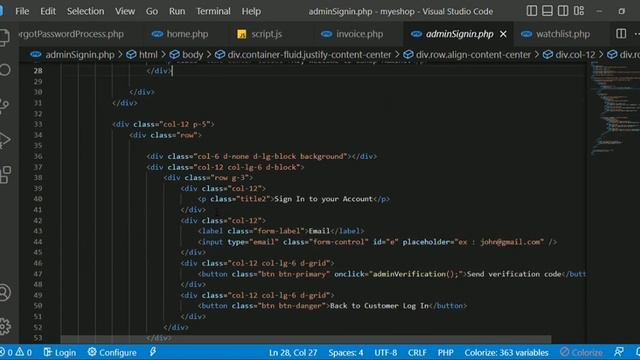Click the 'row g-3' class string
Screen dimensions: 640x360
(229, 178)
